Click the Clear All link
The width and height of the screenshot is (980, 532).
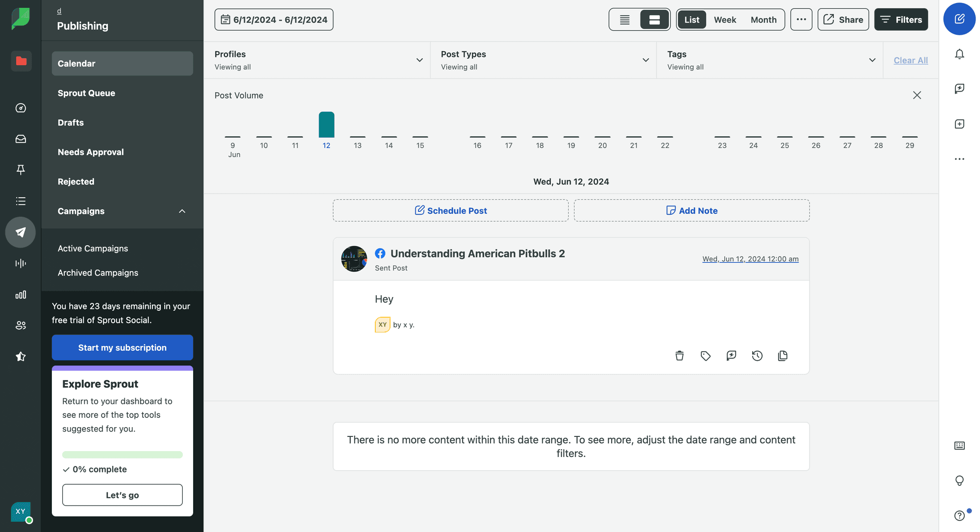tap(910, 60)
